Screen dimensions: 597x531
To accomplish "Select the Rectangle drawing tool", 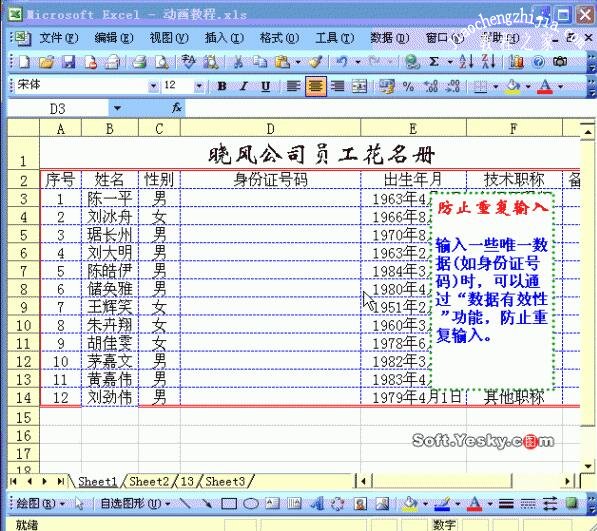I will pyautogui.click(x=229, y=504).
